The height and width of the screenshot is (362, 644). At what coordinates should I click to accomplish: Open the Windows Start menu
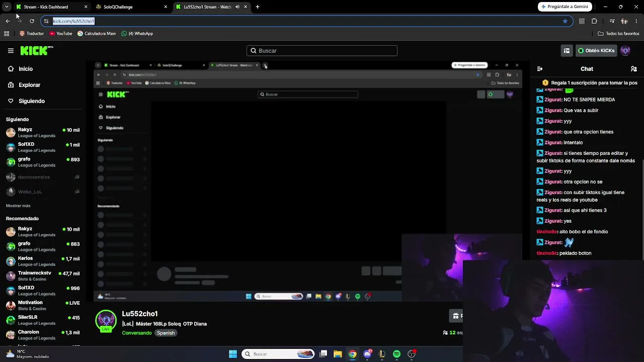pyautogui.click(x=233, y=354)
